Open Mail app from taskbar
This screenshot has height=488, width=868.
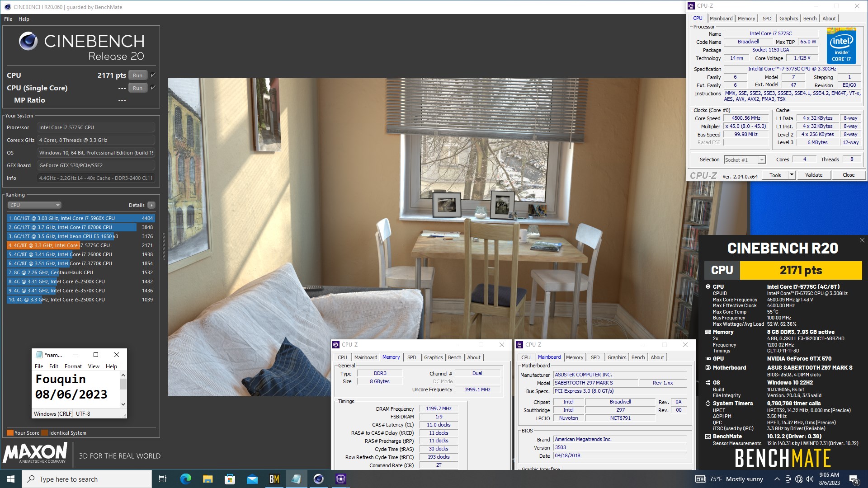[252, 479]
